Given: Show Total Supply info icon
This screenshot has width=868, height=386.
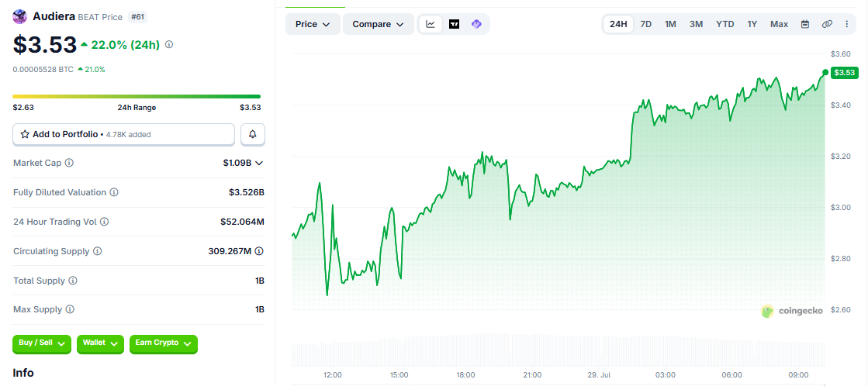Looking at the screenshot, I should pos(73,281).
